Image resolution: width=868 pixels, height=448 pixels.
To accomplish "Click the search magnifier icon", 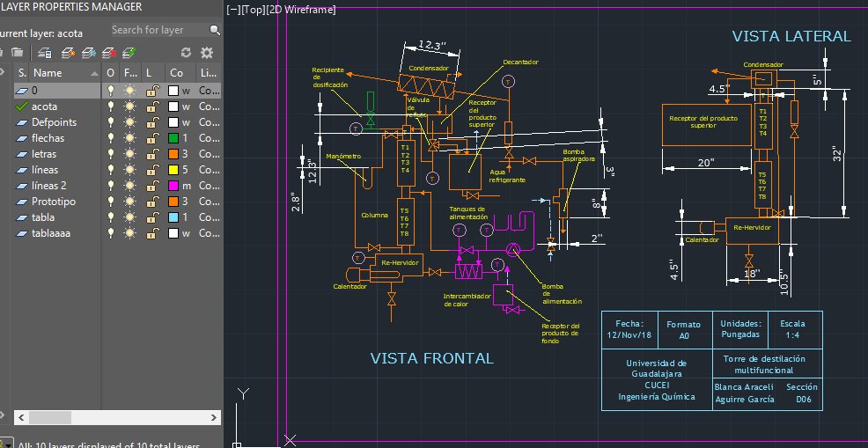I will [214, 30].
